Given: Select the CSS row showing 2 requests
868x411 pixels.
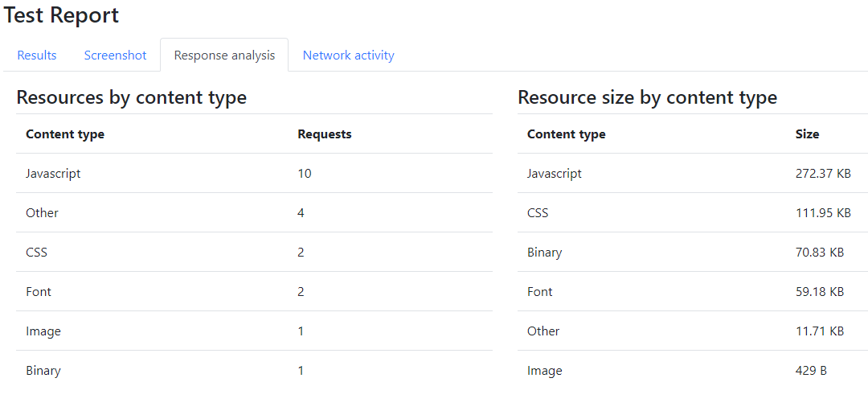Looking at the screenshot, I should tap(254, 252).
